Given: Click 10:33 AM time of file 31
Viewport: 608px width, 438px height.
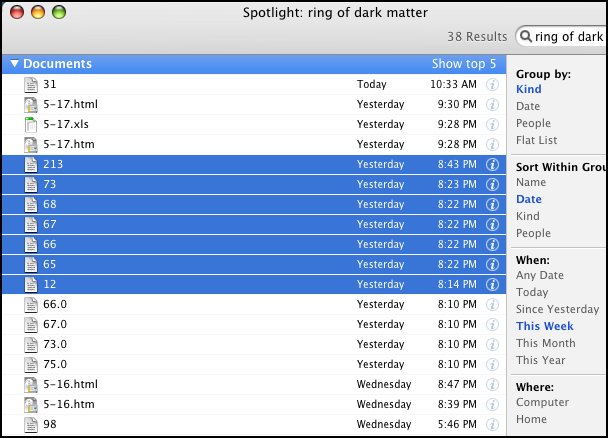Looking at the screenshot, I should coord(453,84).
